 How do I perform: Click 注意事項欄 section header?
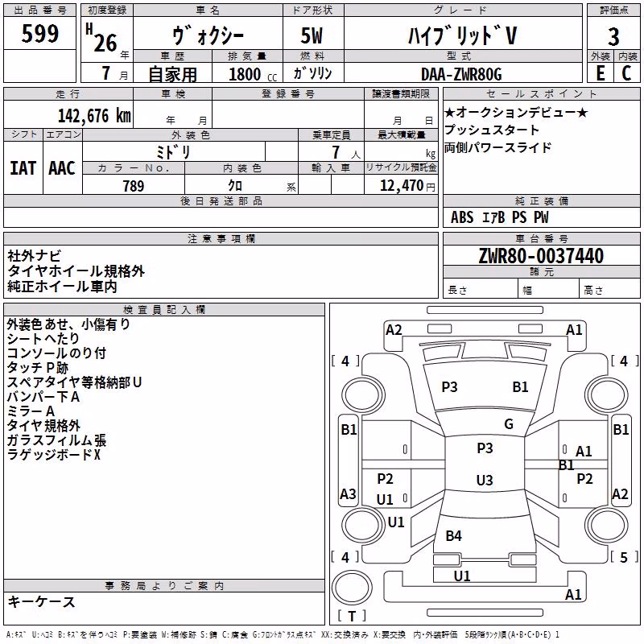221,238
